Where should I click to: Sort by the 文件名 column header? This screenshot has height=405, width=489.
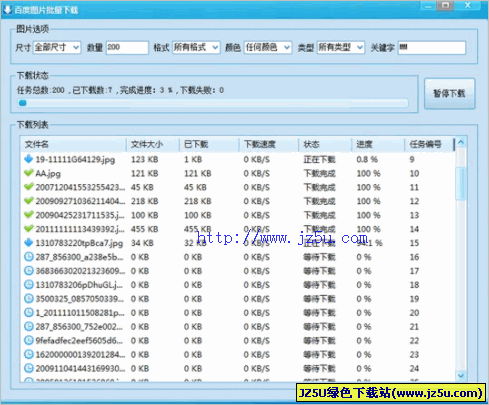(73, 144)
